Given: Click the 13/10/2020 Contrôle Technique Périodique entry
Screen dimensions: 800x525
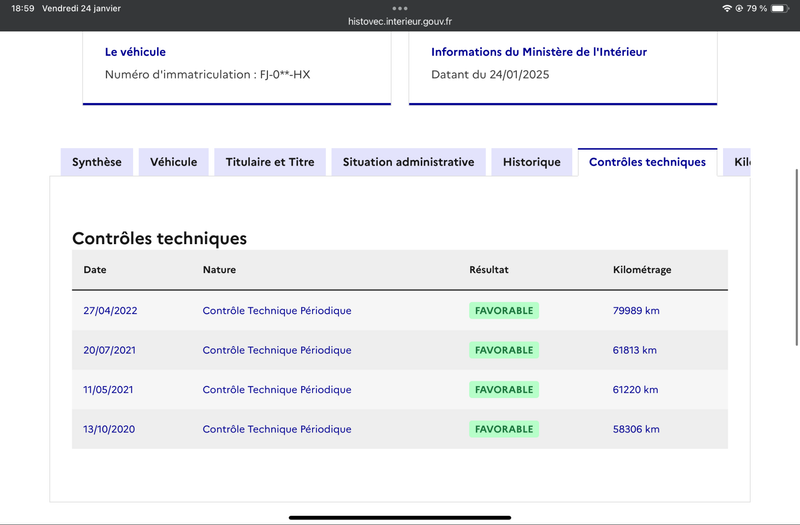Looking at the screenshot, I should [277, 429].
